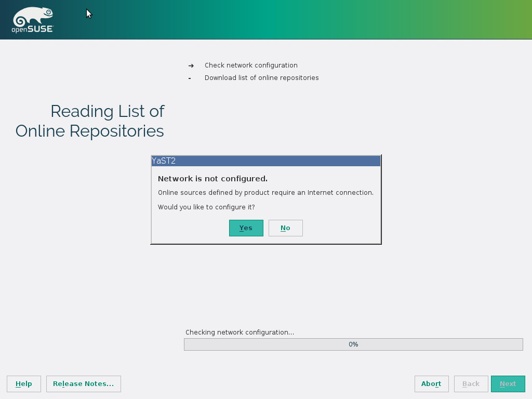This screenshot has width=532, height=399.
Task: Click the greyed-out Back button
Action: 471,384
